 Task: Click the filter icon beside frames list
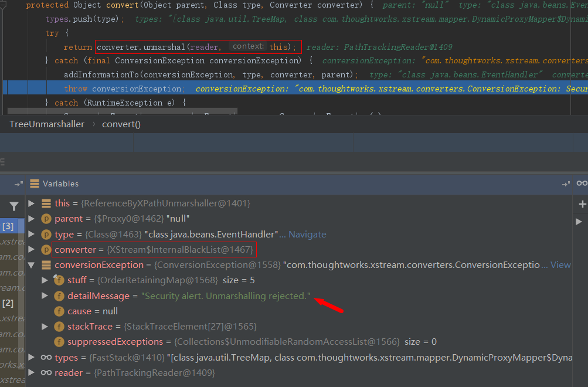click(x=13, y=206)
